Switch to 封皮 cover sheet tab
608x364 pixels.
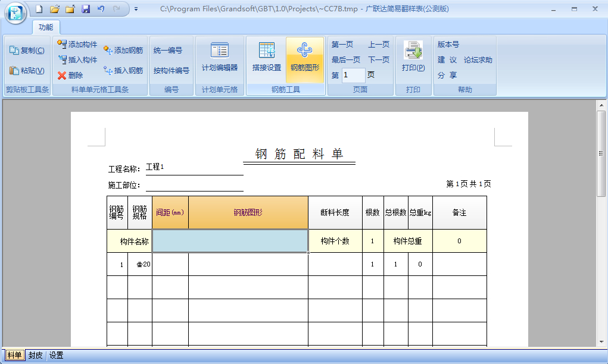click(35, 355)
